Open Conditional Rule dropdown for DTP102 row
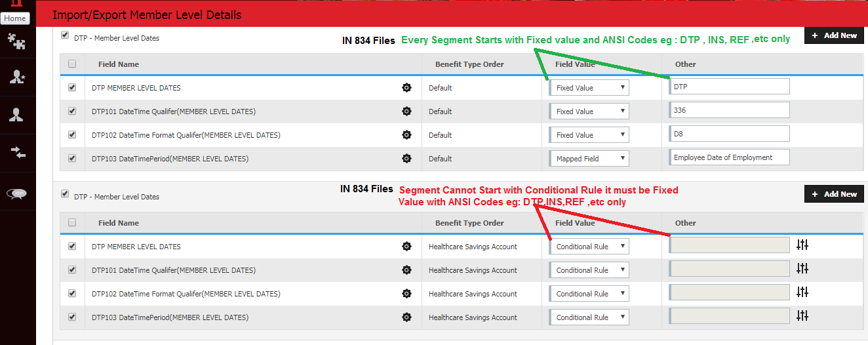868x345 pixels. [589, 294]
